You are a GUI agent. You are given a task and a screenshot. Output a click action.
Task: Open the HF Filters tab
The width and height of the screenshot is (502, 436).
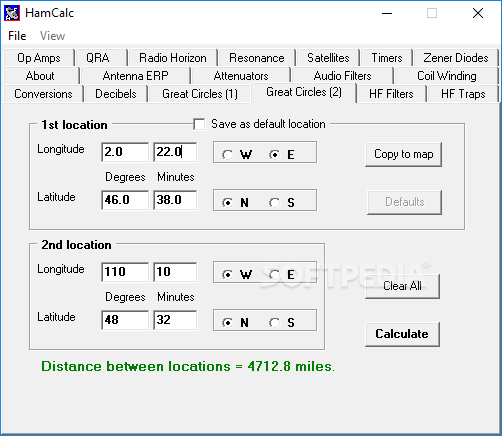coord(391,94)
